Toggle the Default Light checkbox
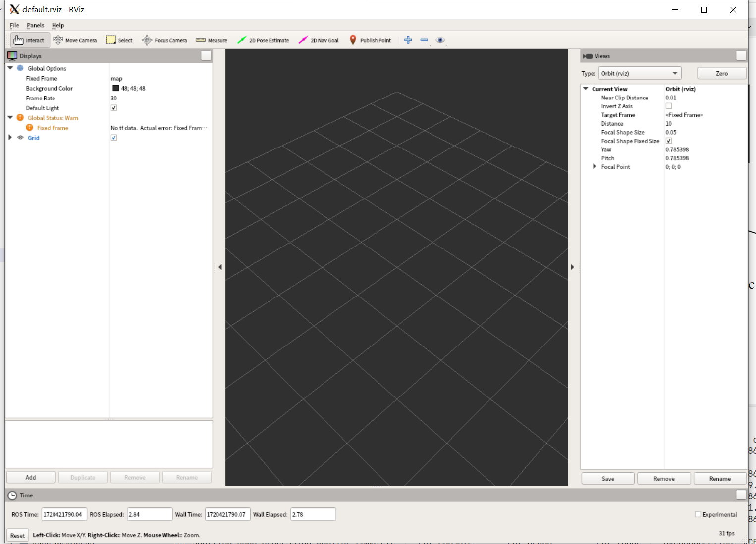 (114, 108)
